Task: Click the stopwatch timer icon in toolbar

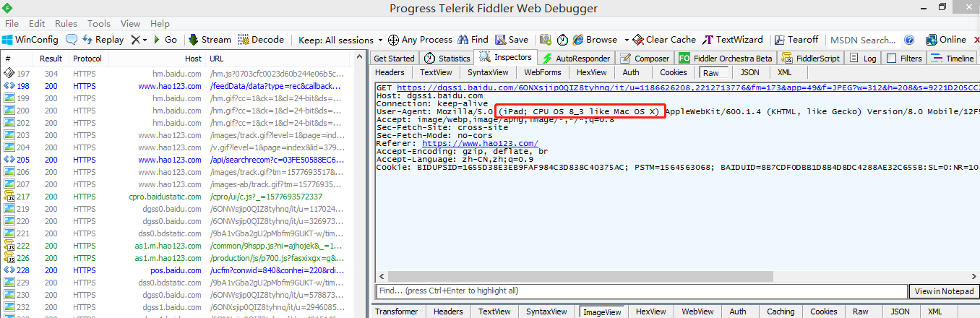Action: coord(563,40)
